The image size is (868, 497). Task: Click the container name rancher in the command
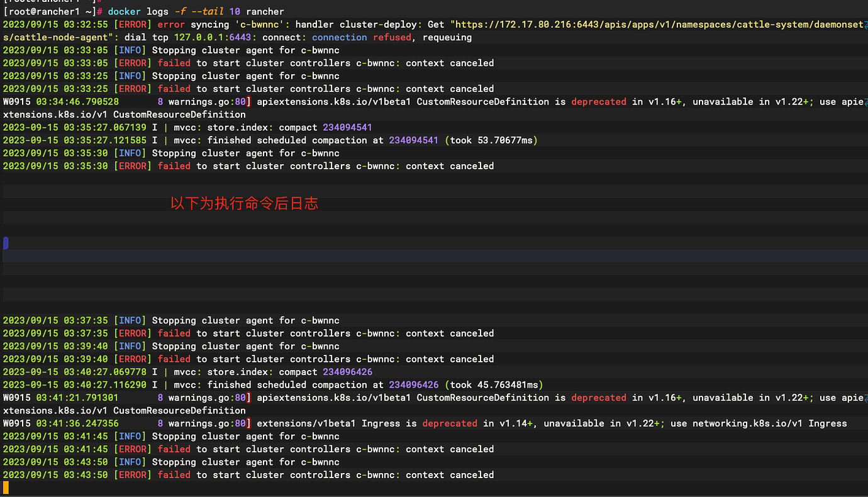click(265, 11)
